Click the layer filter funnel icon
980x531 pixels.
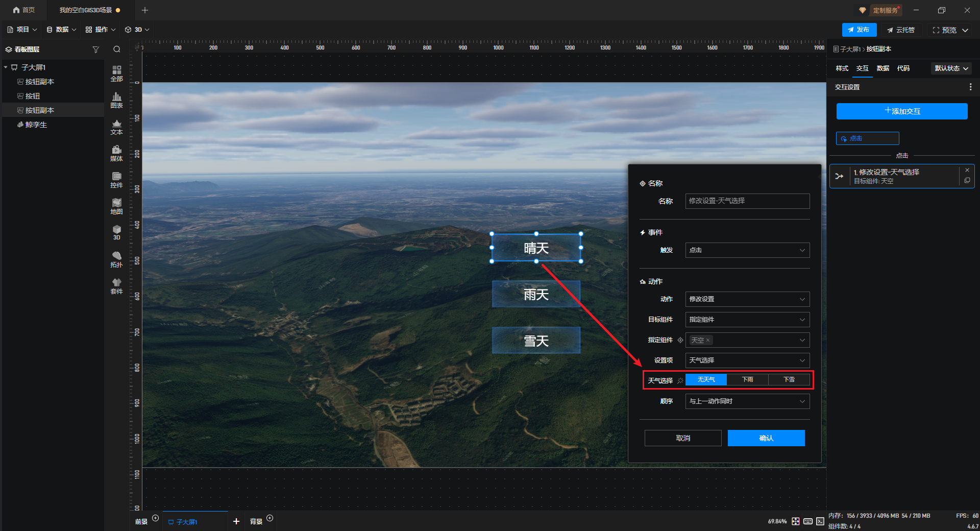point(95,50)
